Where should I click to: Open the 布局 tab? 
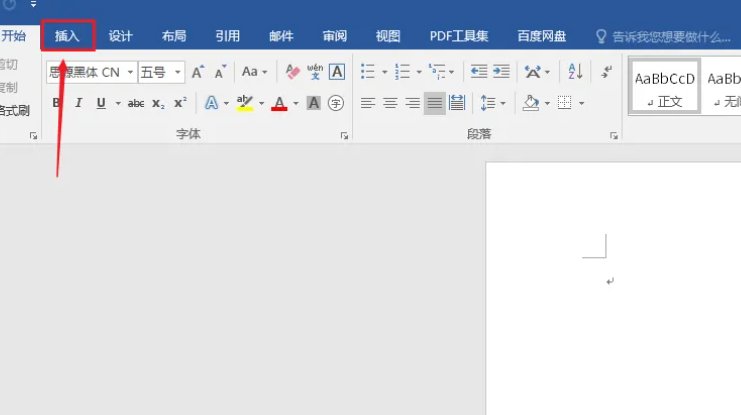tap(174, 36)
